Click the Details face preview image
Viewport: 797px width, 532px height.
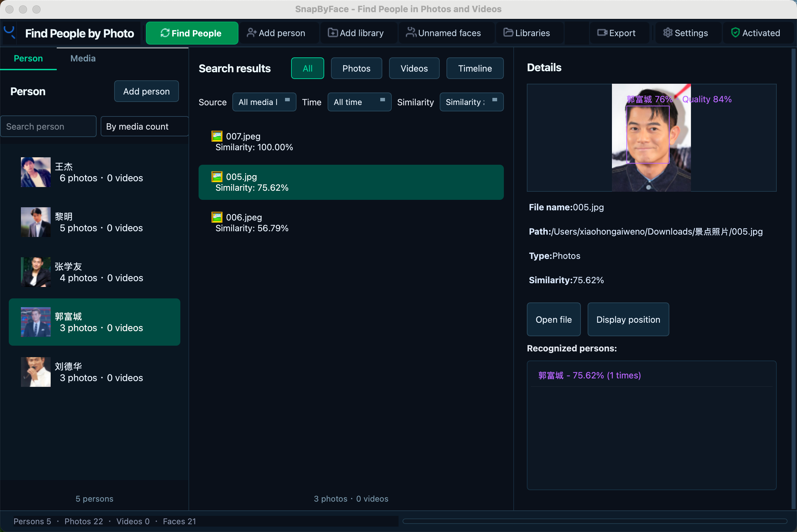tap(651, 138)
